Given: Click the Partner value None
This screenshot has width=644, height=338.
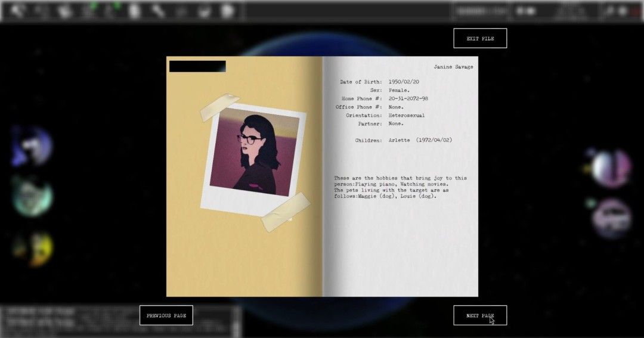Looking at the screenshot, I should [396, 123].
